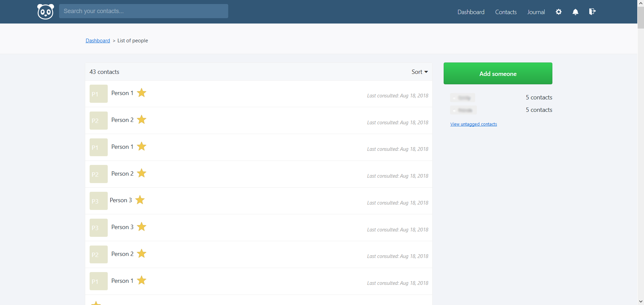Click the Add someone button
Viewport: 644px width, 305px height.
pos(498,73)
